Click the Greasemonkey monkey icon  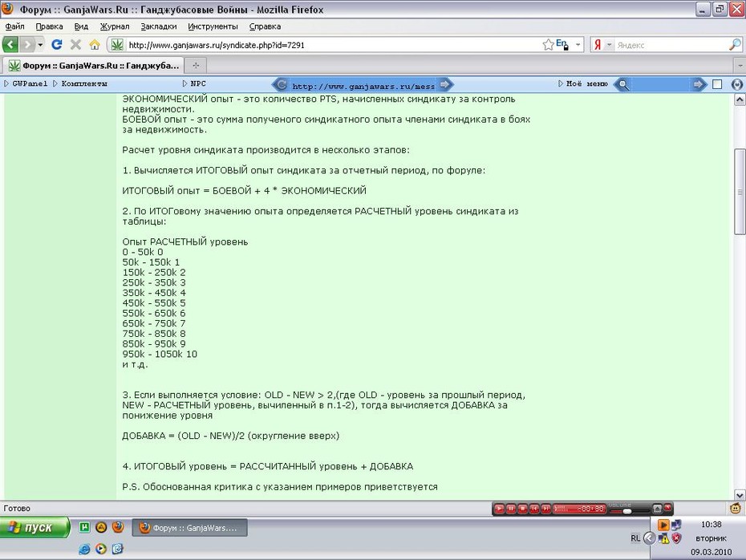[x=736, y=508]
